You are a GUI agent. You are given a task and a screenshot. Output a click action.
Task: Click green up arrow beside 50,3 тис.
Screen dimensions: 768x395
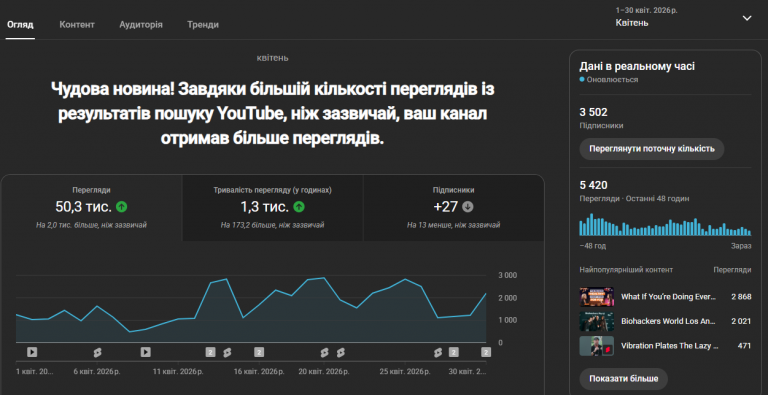coord(121,207)
